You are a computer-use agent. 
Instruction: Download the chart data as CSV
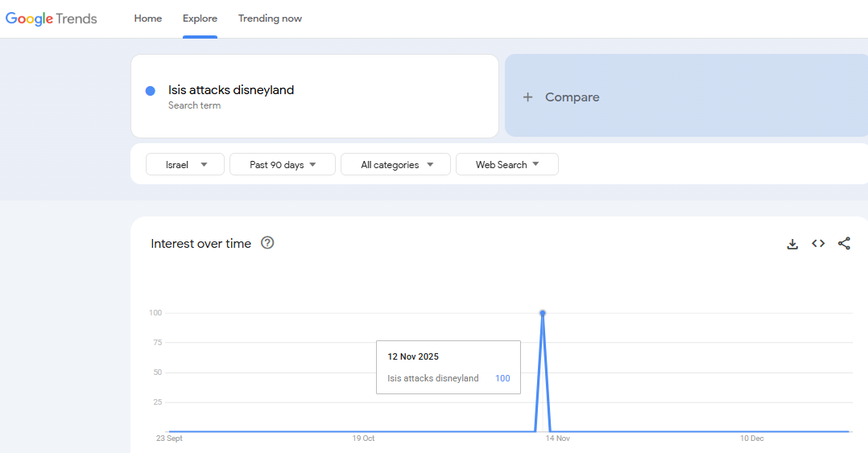point(792,244)
